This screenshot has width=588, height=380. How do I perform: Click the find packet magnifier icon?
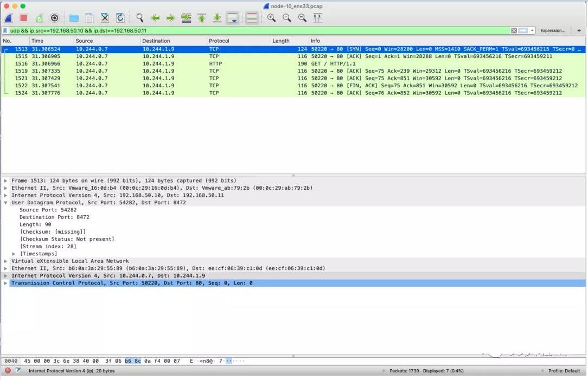tap(140, 18)
